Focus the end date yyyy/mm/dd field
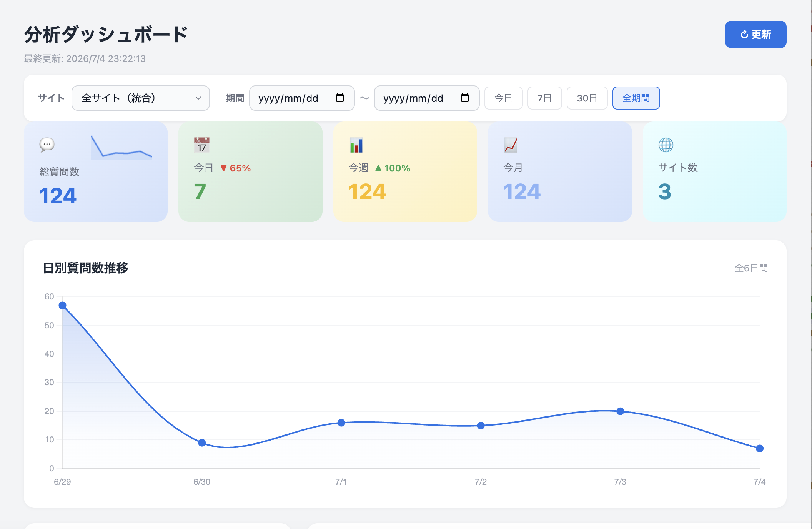Viewport: 812px width, 529px height. pyautogui.click(x=427, y=98)
